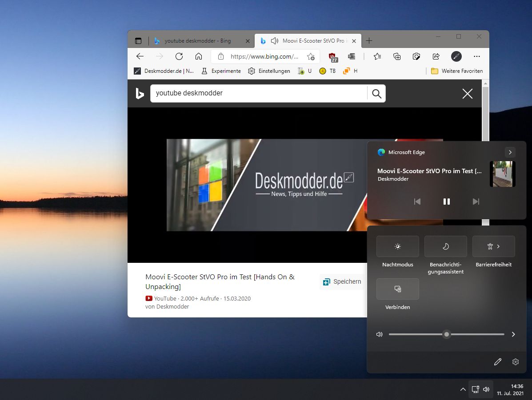Select the Moovi E-Scooter StVO Pro tab
Image resolution: width=532 pixels, height=400 pixels.
(x=308, y=41)
